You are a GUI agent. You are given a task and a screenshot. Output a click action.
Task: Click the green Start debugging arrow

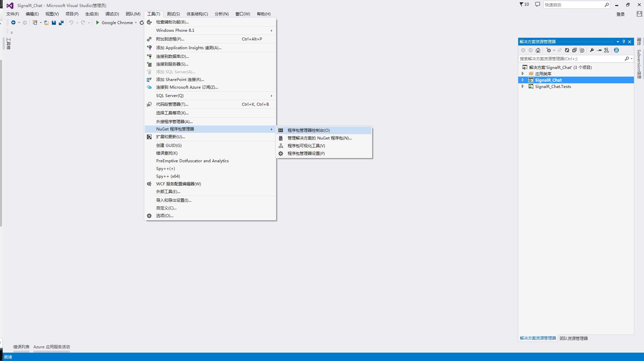click(97, 22)
